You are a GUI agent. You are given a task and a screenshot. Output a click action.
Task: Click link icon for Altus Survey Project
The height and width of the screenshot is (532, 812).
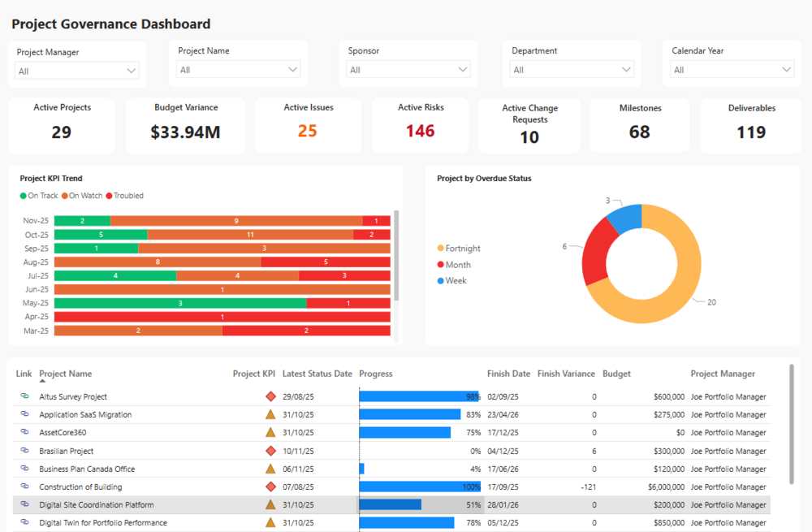24,396
